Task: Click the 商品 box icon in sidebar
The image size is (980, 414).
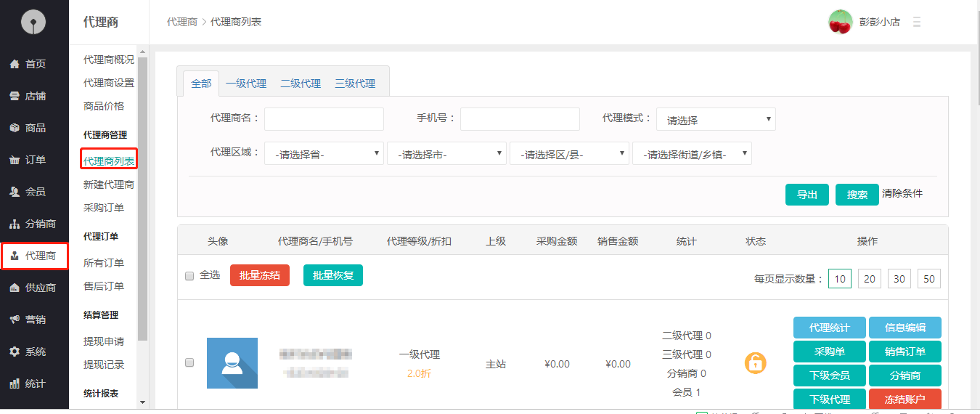Action: 14,128
